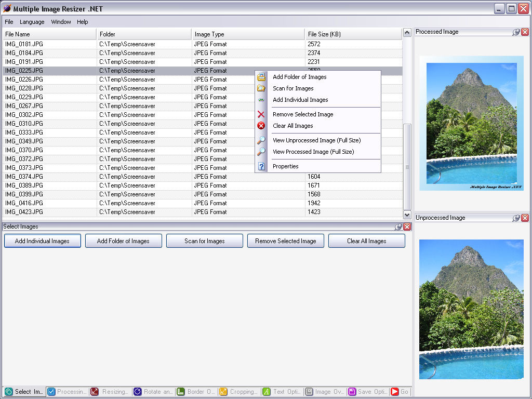The image size is (532, 399).
Task: Click the Scan for Images button
Action: pyautogui.click(x=205, y=241)
